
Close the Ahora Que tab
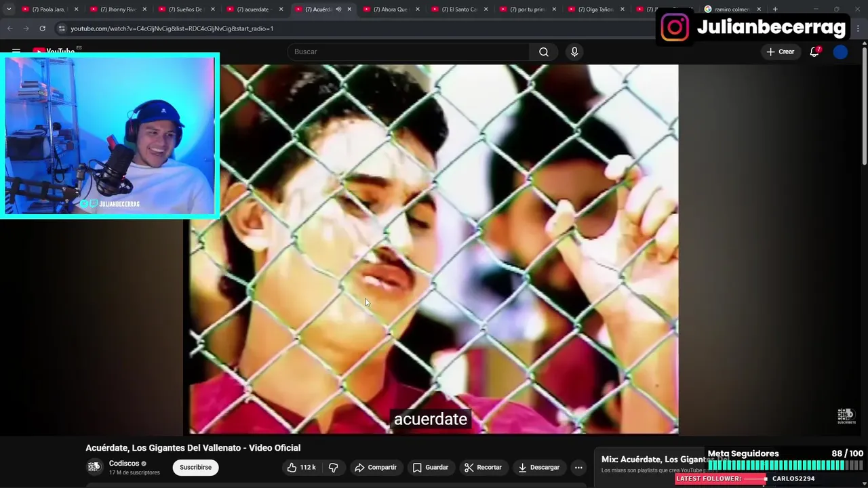pyautogui.click(x=418, y=9)
